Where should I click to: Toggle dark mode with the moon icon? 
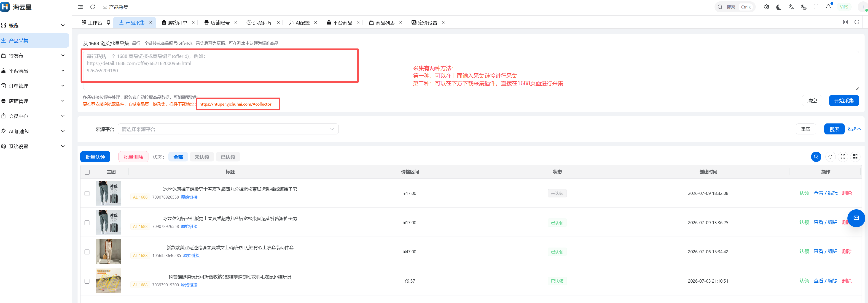(x=779, y=7)
